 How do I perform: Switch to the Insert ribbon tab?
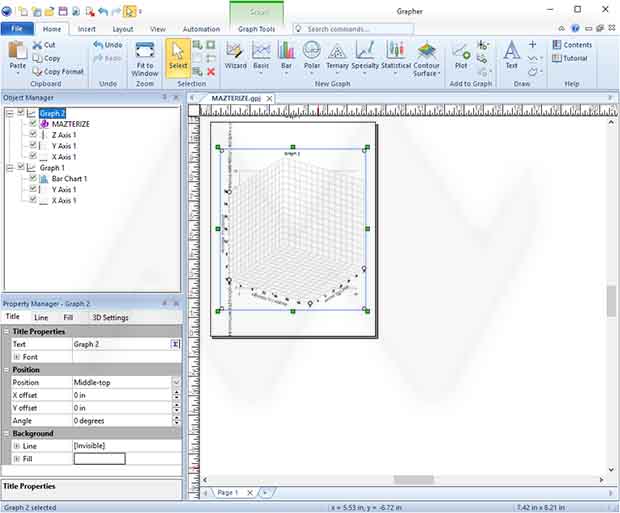[x=87, y=29]
